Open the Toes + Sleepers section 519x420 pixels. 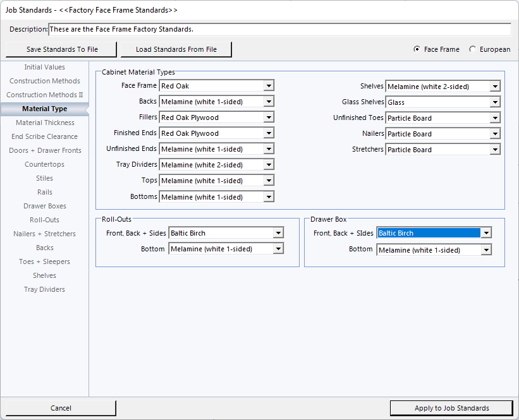click(x=45, y=261)
